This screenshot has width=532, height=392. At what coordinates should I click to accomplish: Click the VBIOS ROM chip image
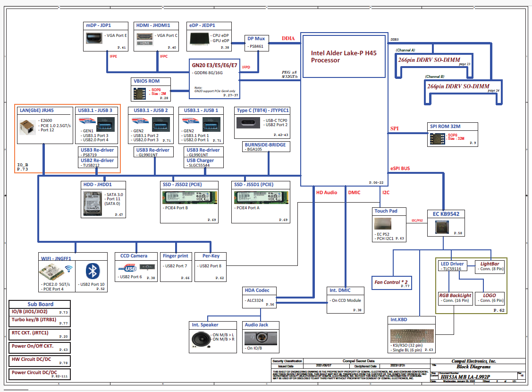(x=140, y=94)
